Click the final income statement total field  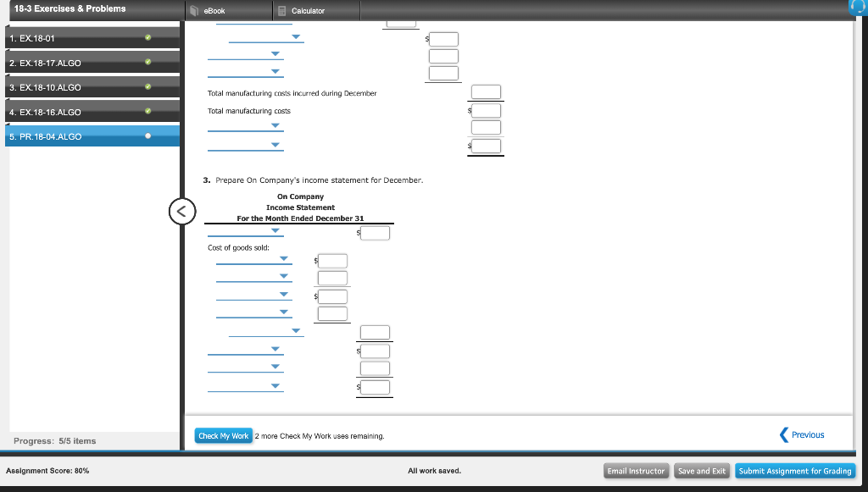pos(375,388)
